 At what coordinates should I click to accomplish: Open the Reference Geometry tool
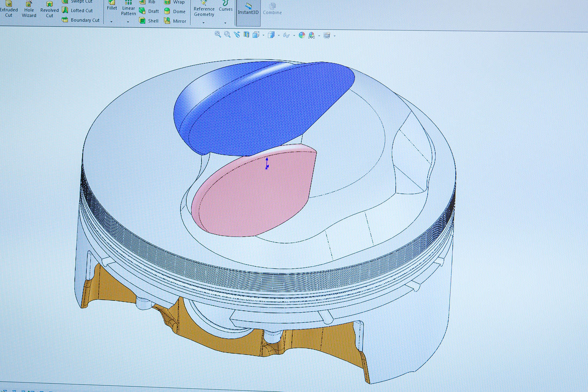click(x=204, y=9)
